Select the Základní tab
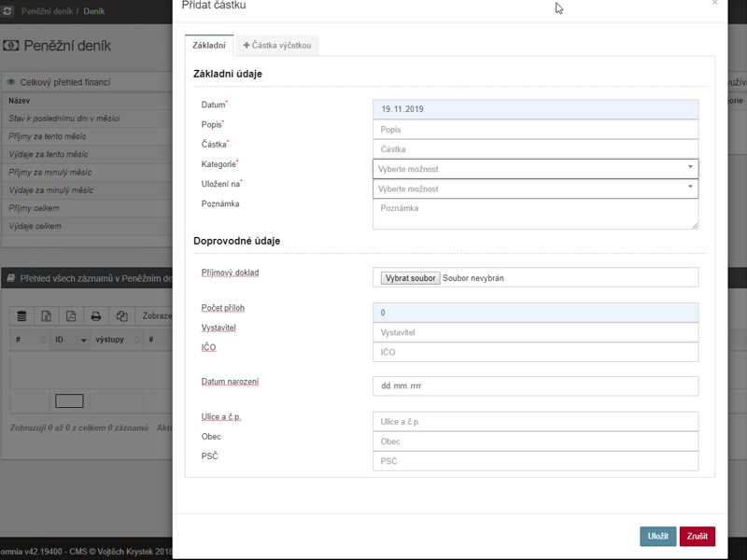The width and height of the screenshot is (747, 560). click(x=208, y=45)
